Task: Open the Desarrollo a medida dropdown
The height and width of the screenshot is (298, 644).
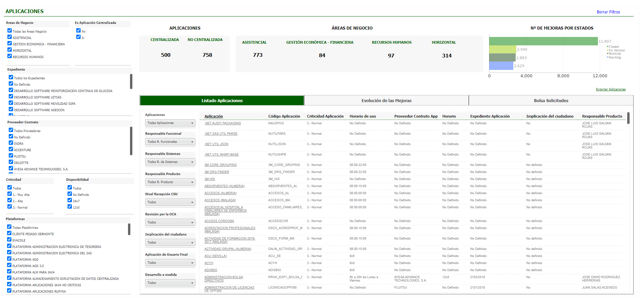Action: click(x=170, y=283)
